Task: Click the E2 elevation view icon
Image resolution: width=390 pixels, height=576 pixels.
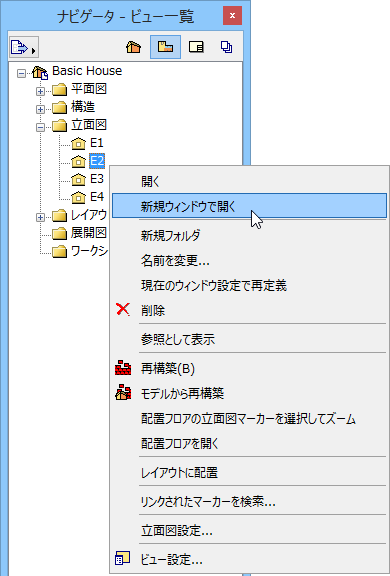Action: [x=78, y=161]
